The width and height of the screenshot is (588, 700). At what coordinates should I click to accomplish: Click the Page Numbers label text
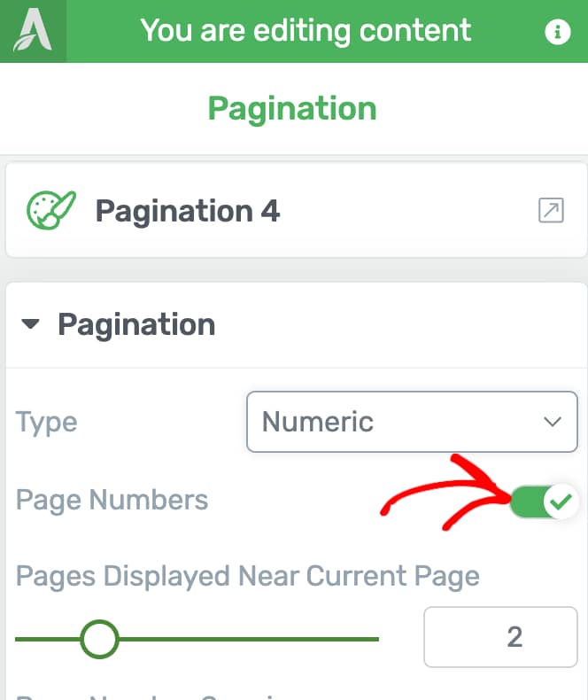[x=112, y=500]
